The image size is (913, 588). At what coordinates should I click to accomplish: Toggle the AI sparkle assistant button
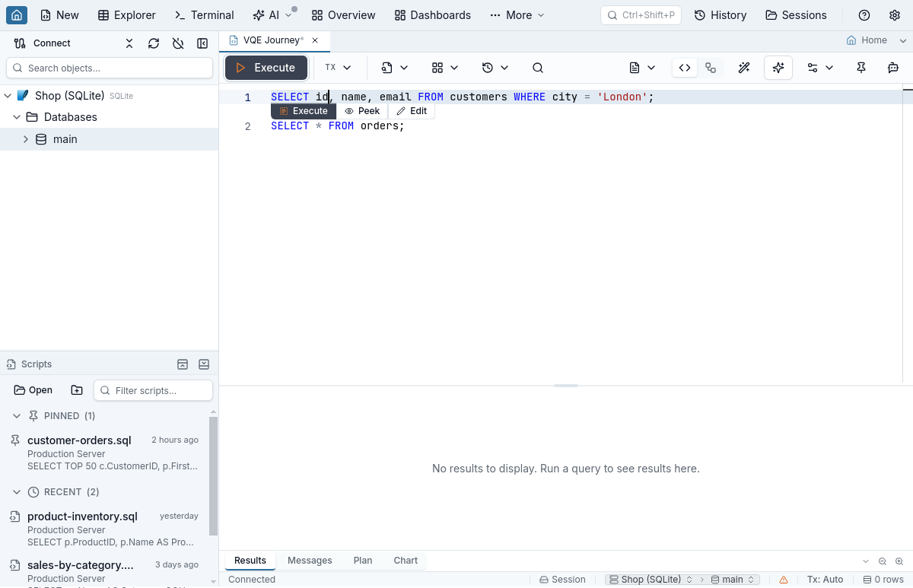778,68
